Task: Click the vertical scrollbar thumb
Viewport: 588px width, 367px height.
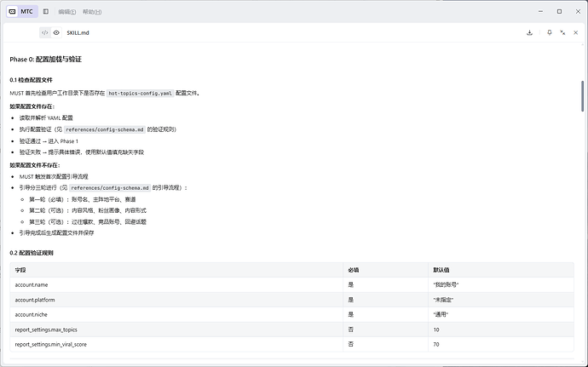Action: (x=582, y=95)
